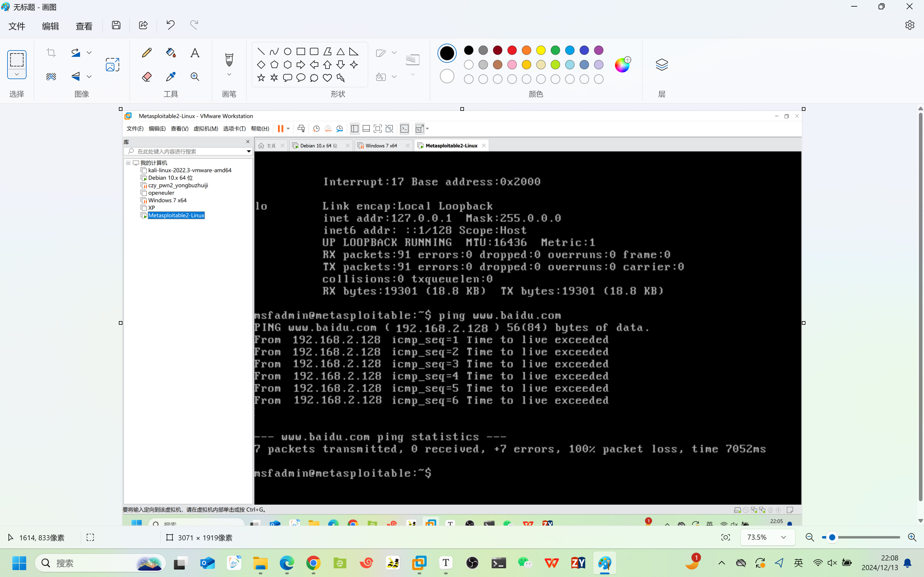Open the Edit colors wheel
The width and height of the screenshot is (924, 577).
point(622,65)
